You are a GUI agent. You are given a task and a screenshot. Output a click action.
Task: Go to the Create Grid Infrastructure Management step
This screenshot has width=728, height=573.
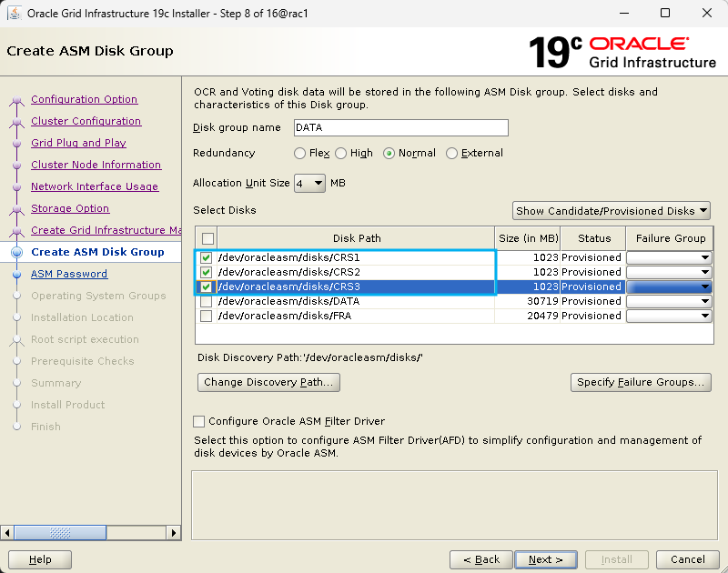click(x=106, y=230)
